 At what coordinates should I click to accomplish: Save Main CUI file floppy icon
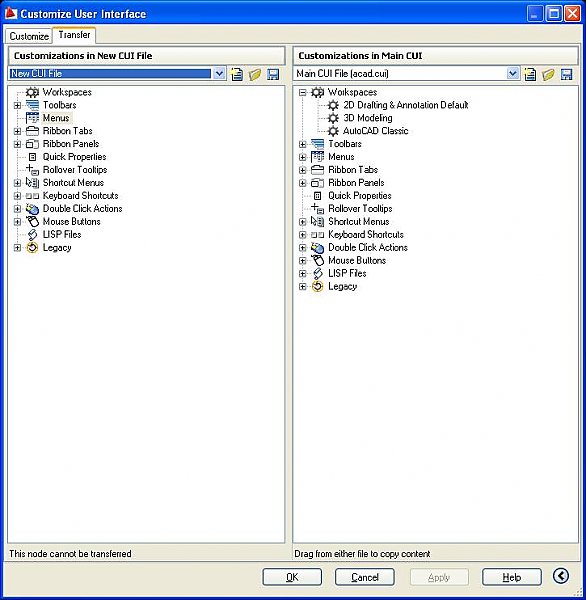pos(566,74)
